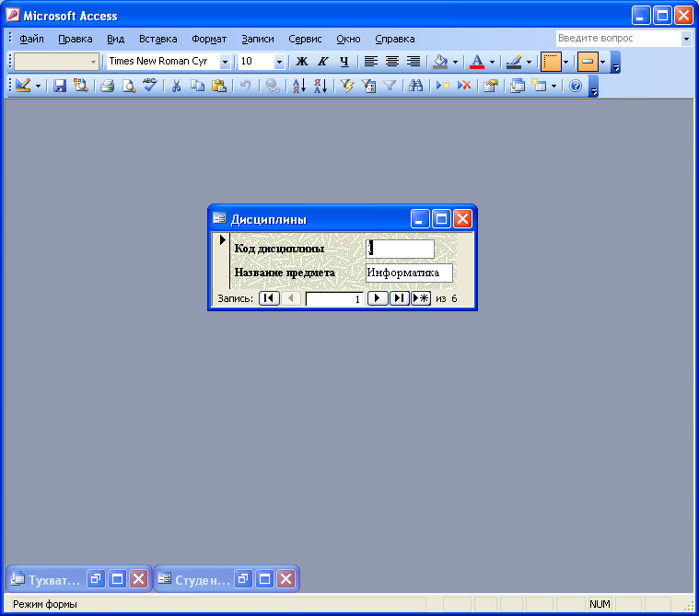Align text right
Screen dimensions: 699x616
414,61
